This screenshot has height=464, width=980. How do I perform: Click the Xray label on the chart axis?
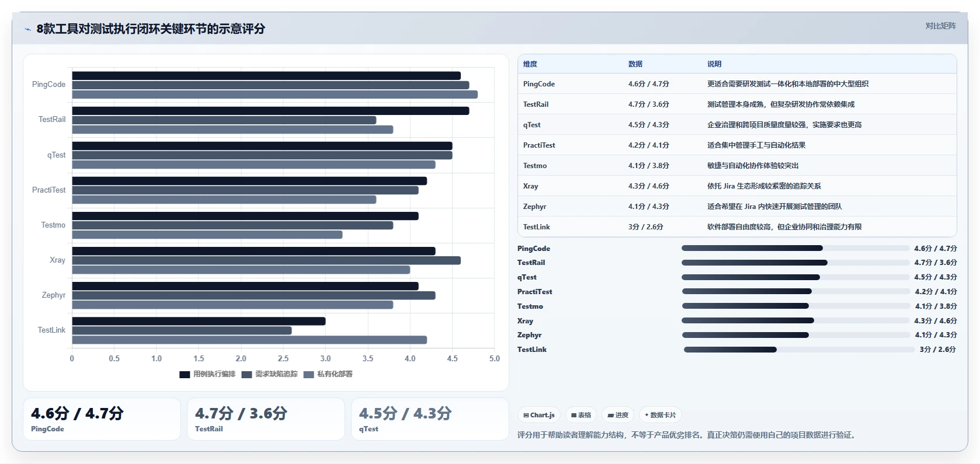click(57, 260)
